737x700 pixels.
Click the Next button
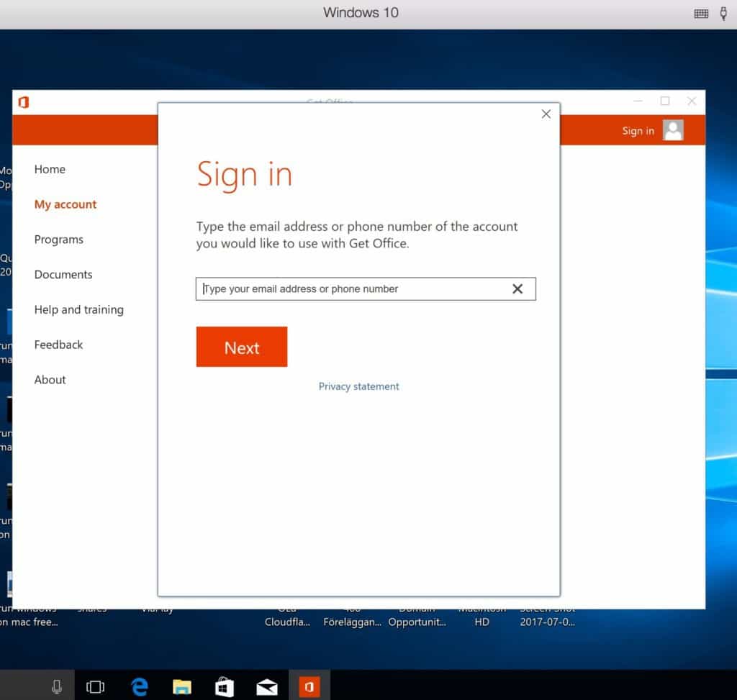[242, 347]
